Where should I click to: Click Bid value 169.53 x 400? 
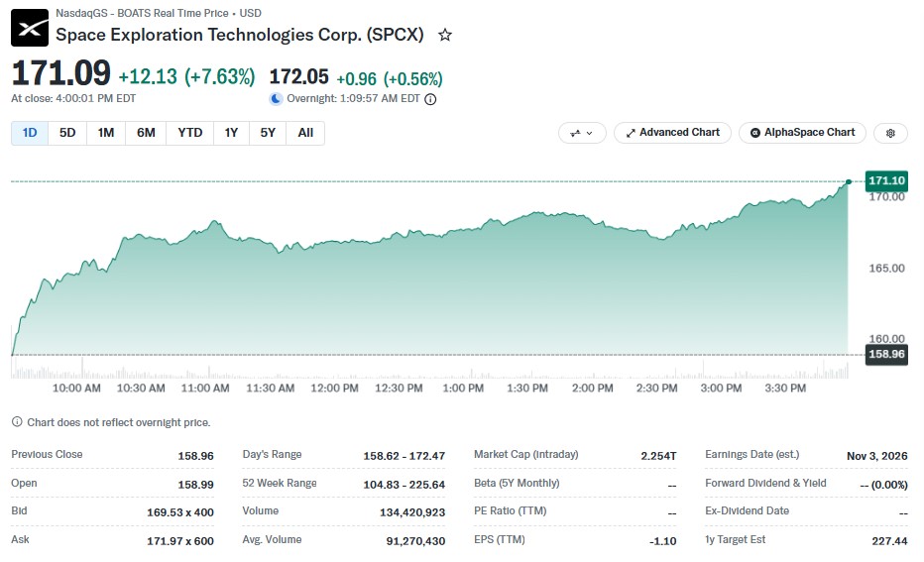click(x=180, y=512)
